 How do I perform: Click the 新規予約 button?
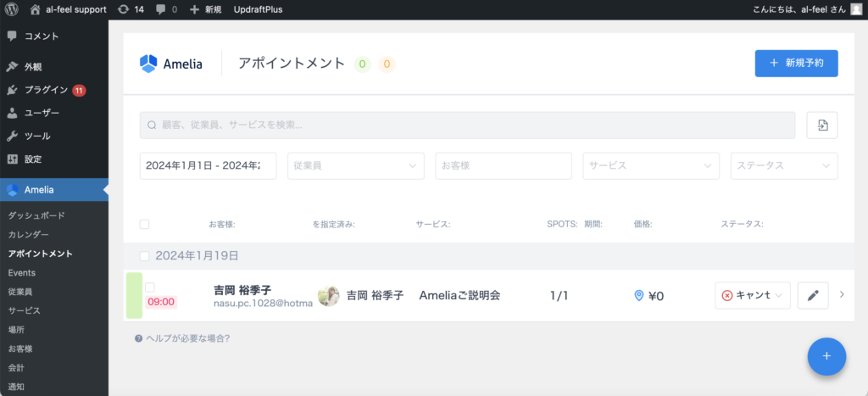click(x=796, y=64)
